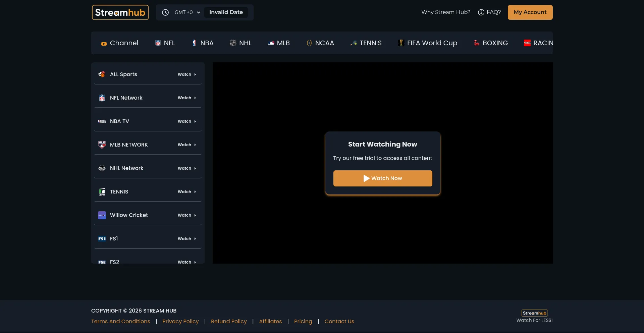The width and height of the screenshot is (644, 333).
Task: Click Watch on sidebar TENNIS row
Action: pyautogui.click(x=187, y=192)
